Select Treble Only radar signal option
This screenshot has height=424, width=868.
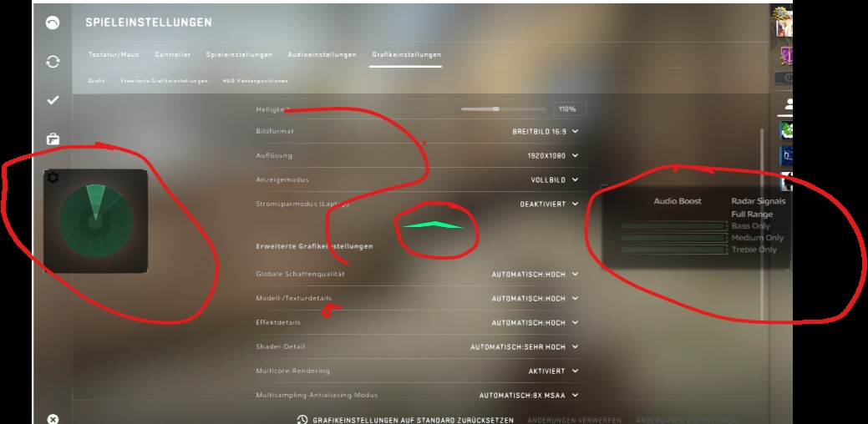(x=754, y=250)
